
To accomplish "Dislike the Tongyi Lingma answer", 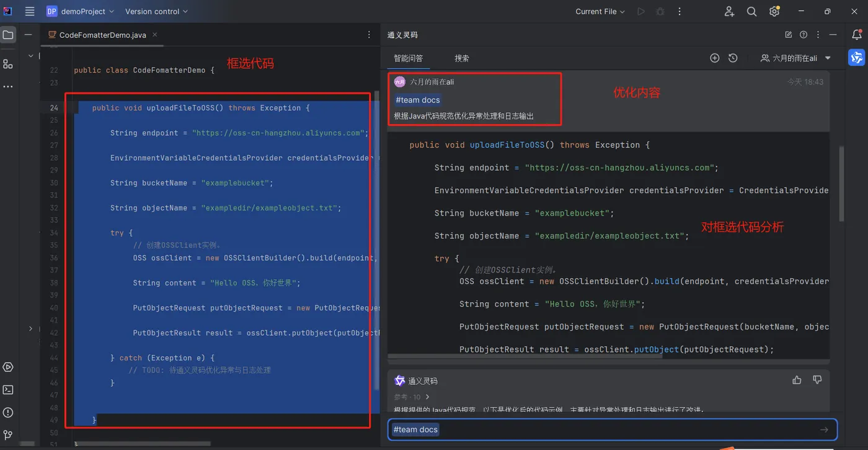I will pos(817,380).
